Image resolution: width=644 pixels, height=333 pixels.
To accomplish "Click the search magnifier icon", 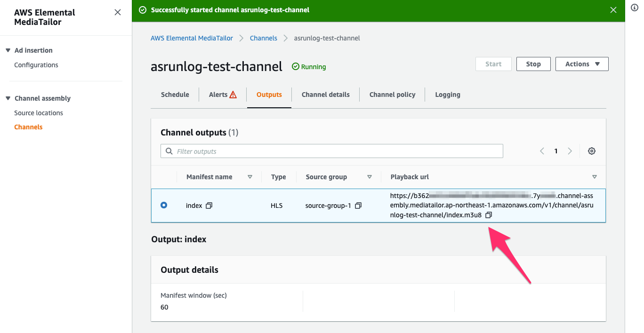I will pos(169,151).
